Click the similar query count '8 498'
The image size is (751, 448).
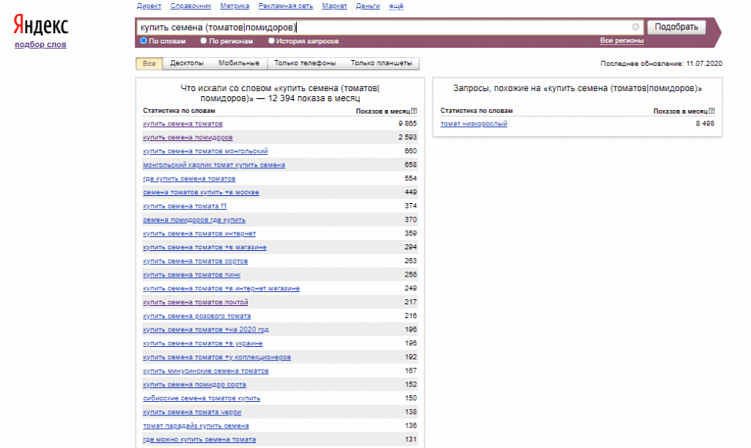coord(705,124)
